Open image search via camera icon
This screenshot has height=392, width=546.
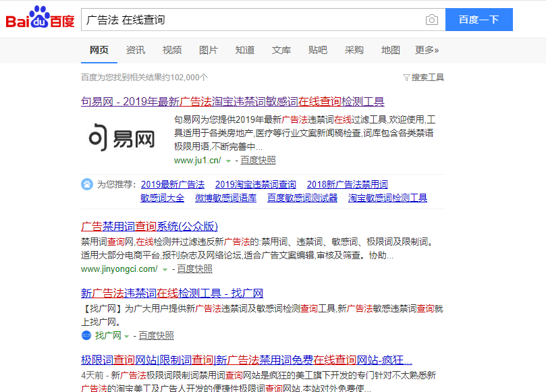431,20
